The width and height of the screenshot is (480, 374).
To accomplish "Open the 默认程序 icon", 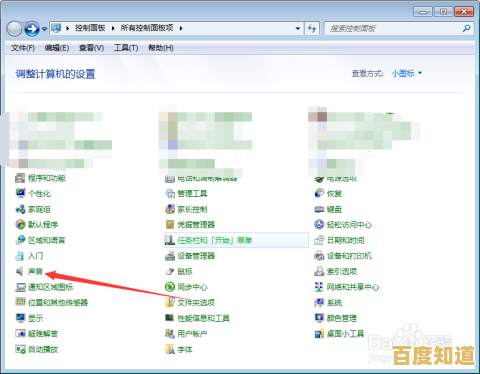I will click(x=20, y=224).
